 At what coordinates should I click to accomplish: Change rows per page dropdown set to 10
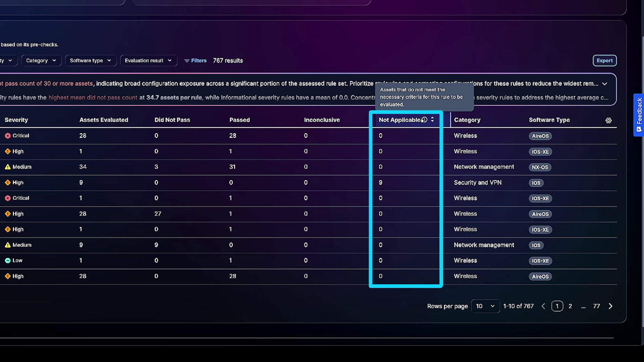pyautogui.click(x=485, y=306)
